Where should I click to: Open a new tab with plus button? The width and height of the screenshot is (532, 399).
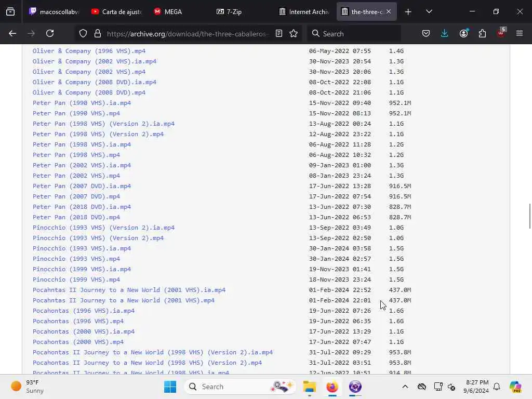coord(408,12)
